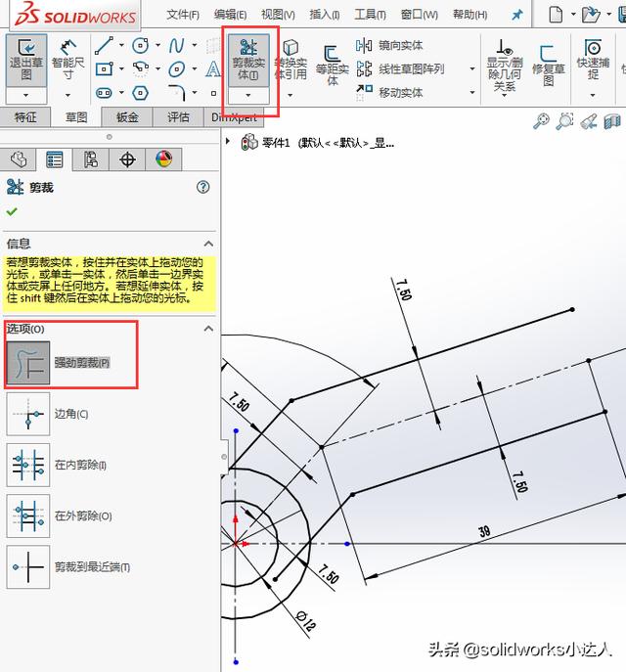Confirm trim with the green checkmark
This screenshot has width=626, height=672.
(12, 211)
